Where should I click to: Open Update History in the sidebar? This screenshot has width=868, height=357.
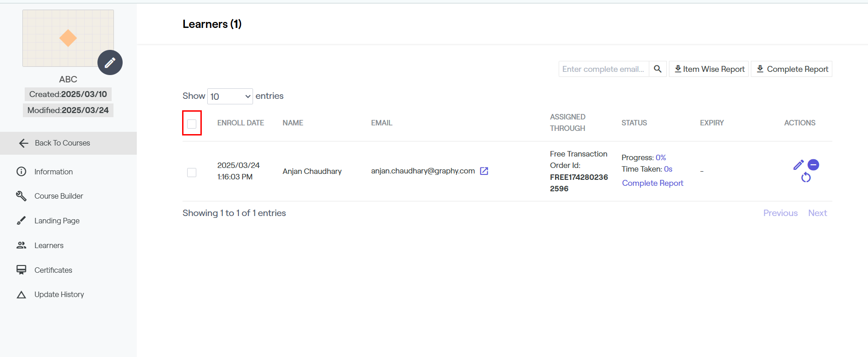pos(59,294)
